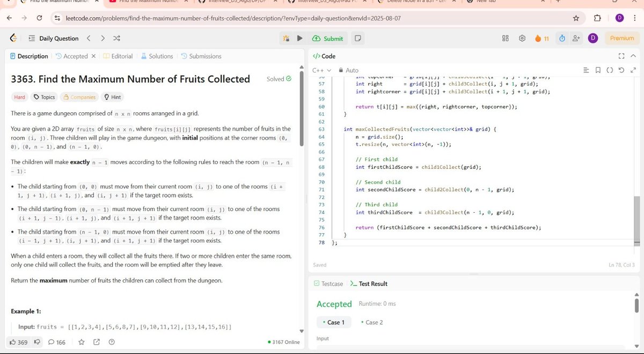Toggle the Auto setting in editor
Screen dimensions: 644x354
pyautogui.click(x=348, y=70)
